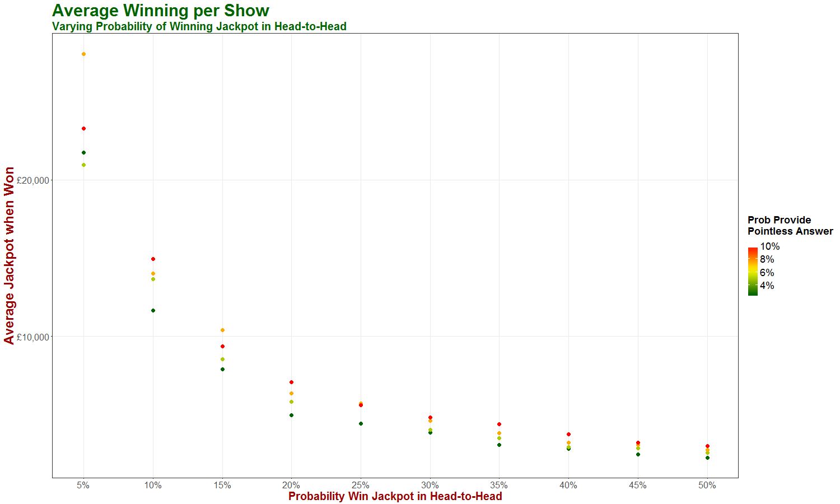Screen dimensions: 840x504
Task: Click the orange data point at 5%
Action: 83,54
